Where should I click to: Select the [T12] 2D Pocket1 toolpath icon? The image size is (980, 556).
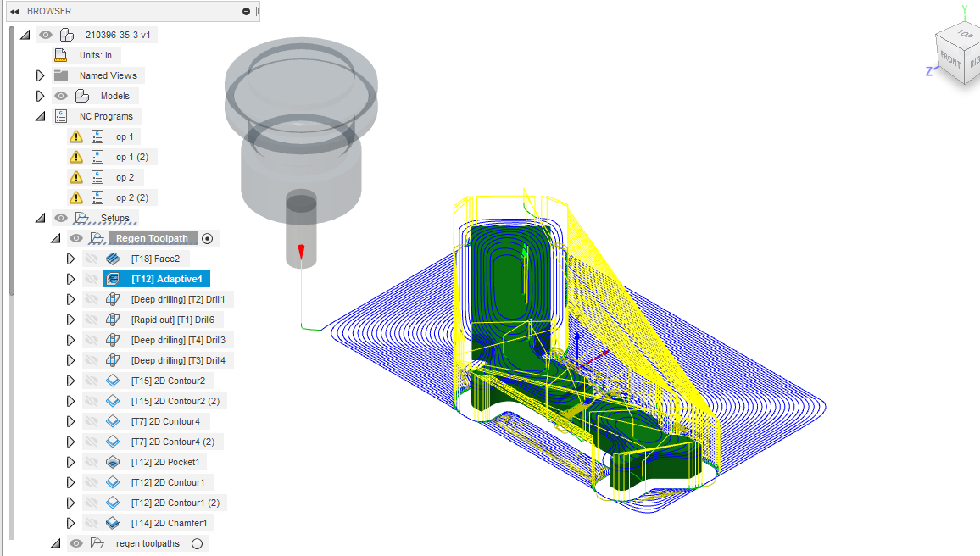pyautogui.click(x=111, y=461)
